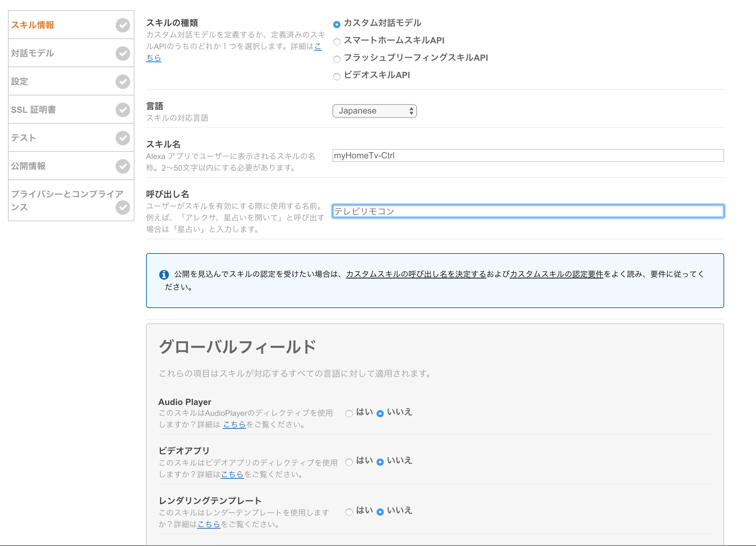Open こちら link in ビデオアプリ description
This screenshot has height=546, width=756.
(x=232, y=474)
